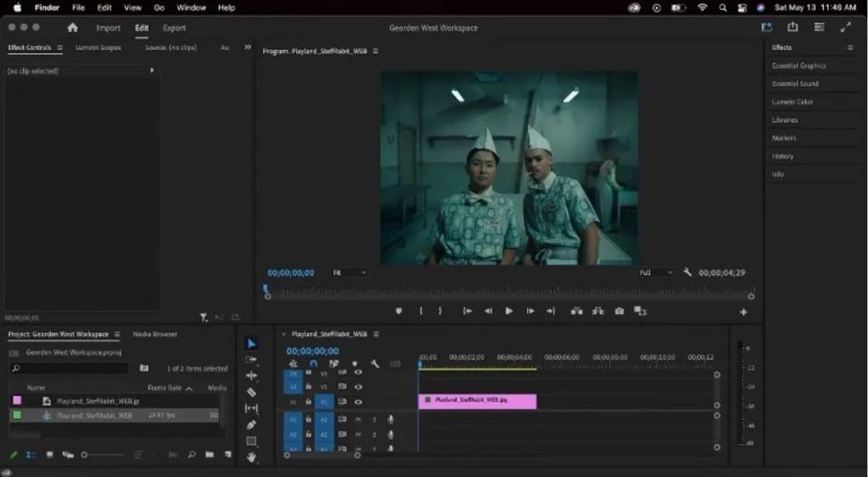
Task: Select the Ripple Edit tool
Action: (x=252, y=376)
